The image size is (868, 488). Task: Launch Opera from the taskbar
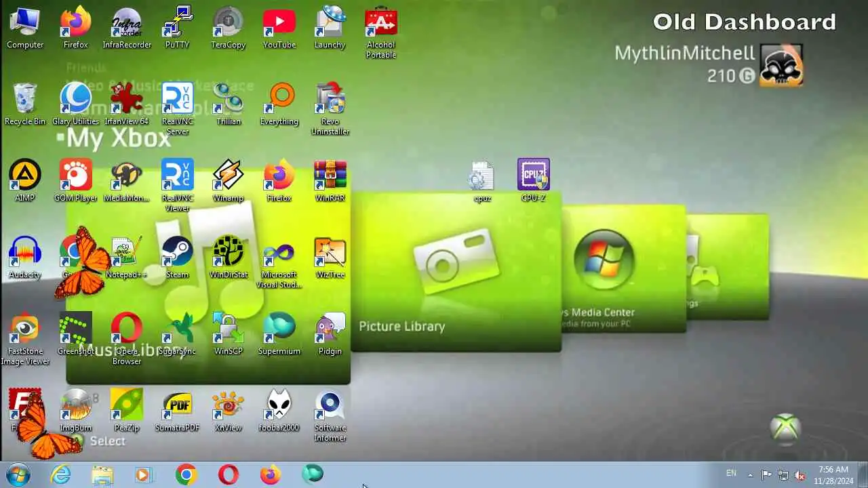click(x=229, y=475)
